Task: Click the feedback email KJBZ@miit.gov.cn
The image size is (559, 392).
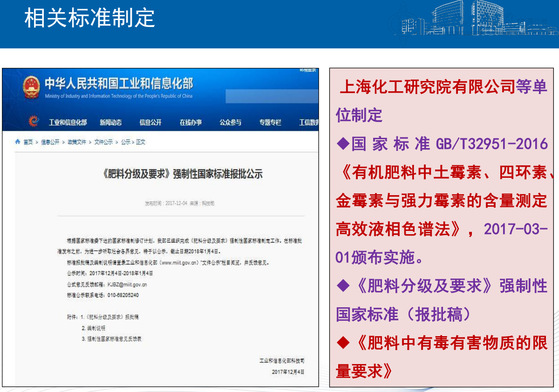Action: coord(127,284)
